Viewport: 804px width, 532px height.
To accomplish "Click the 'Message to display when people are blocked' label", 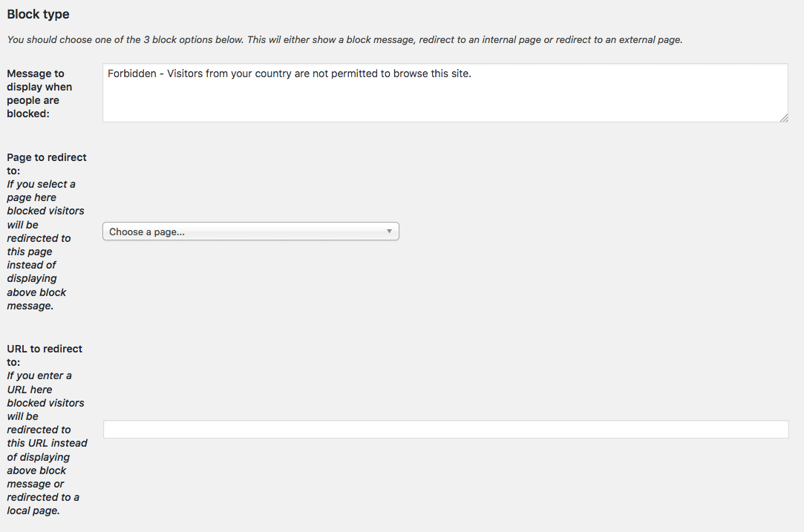I will click(x=39, y=93).
